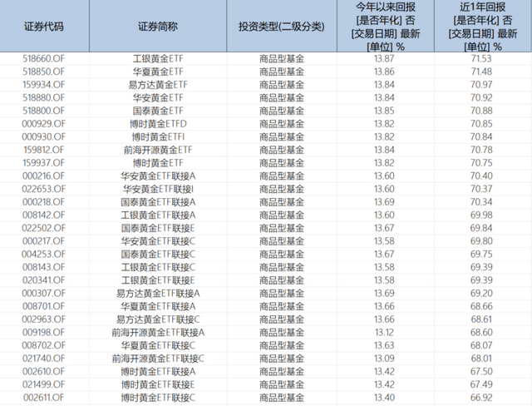Select the name cell 博时黄金ETF联接A
Image resolution: width=532 pixels, height=406 pixels.
tap(158, 371)
